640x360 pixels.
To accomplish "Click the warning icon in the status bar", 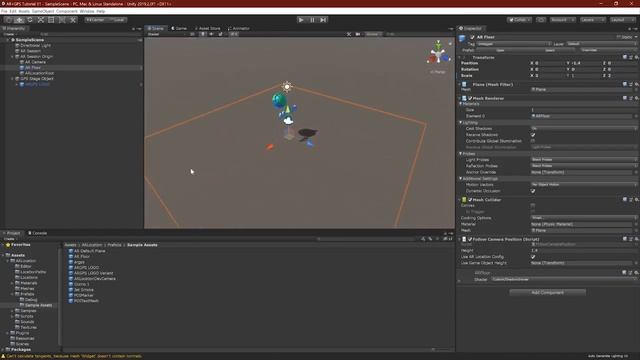I will (4, 356).
